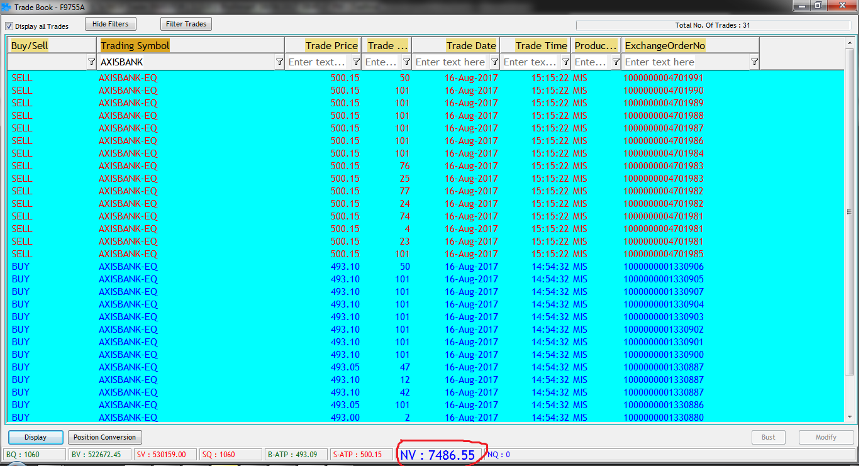This screenshot has height=466, width=868.
Task: Click the Hide Filters button
Action: 111,24
